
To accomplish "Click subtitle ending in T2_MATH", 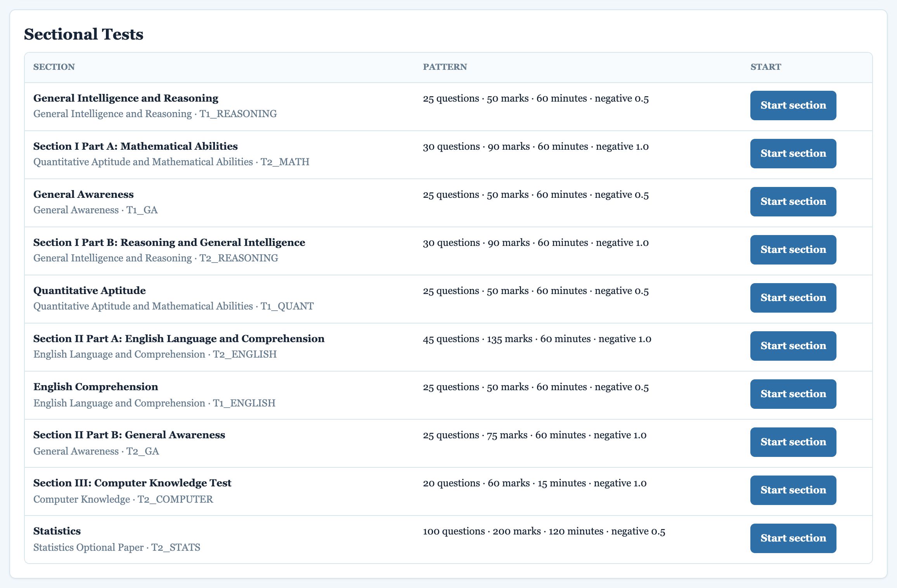I will point(171,162).
